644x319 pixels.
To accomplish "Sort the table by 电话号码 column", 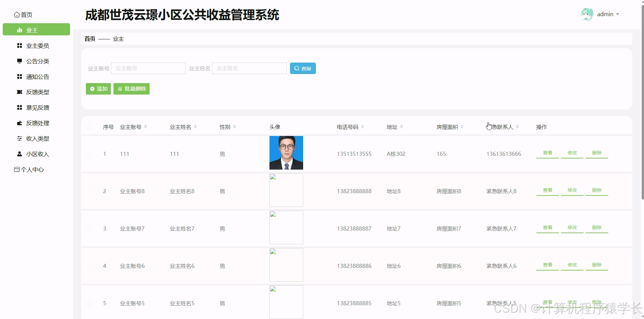I will click(362, 127).
